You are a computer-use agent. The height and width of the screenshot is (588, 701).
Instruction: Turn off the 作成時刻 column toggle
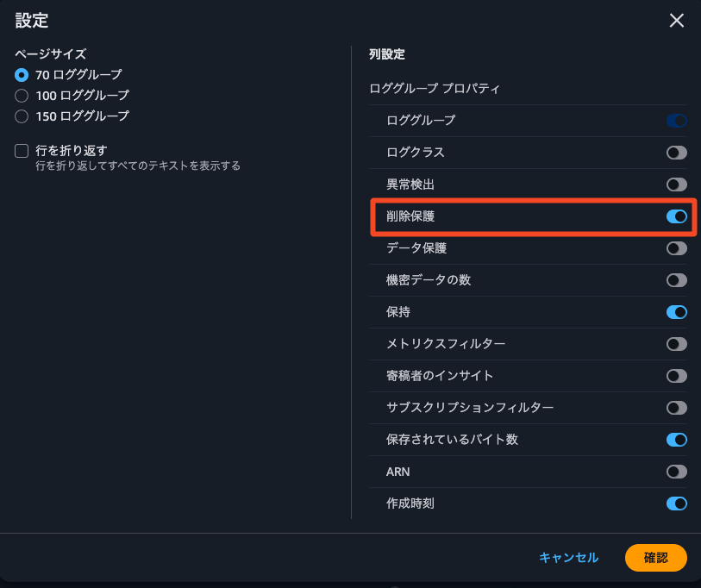(x=676, y=504)
